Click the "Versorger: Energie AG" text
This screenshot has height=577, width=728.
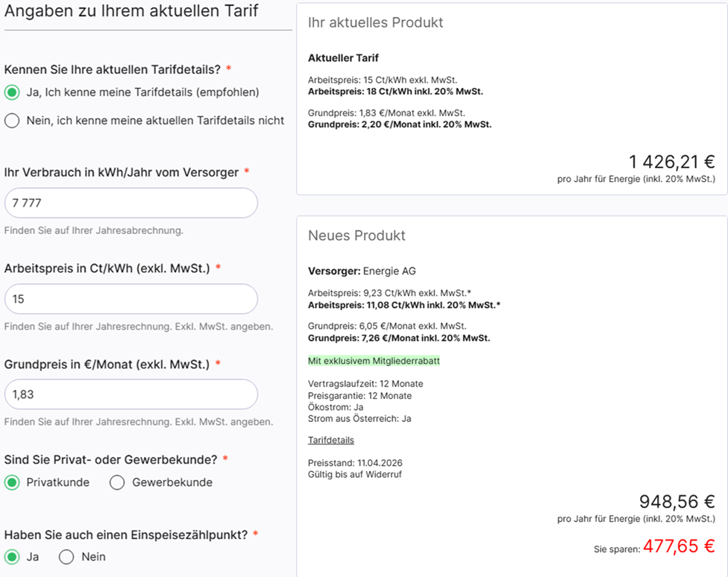point(357,271)
